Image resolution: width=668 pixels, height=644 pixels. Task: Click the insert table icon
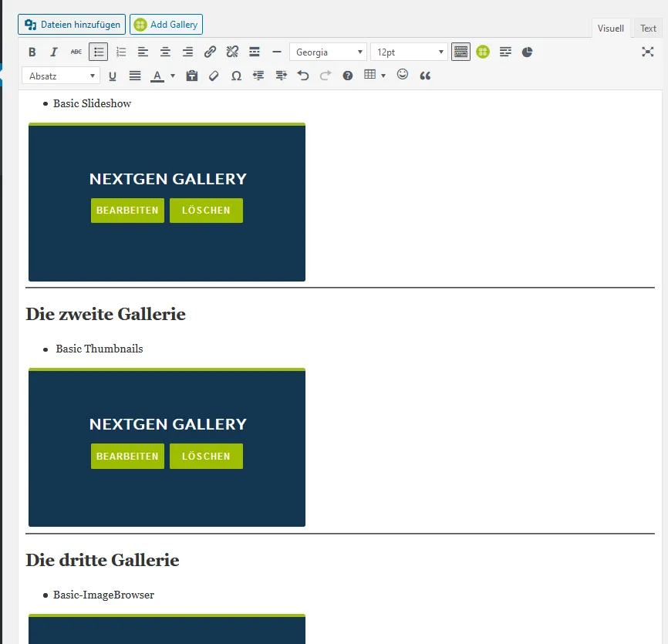click(x=369, y=75)
